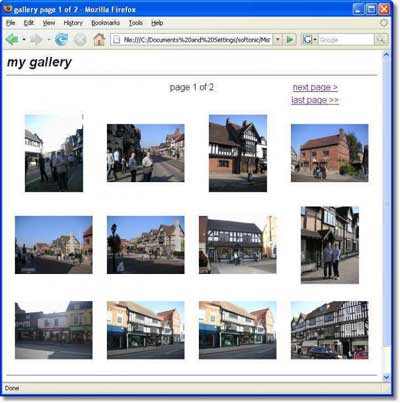The image size is (400, 403).
Task: Click into the Google search field
Action: coord(346,40)
